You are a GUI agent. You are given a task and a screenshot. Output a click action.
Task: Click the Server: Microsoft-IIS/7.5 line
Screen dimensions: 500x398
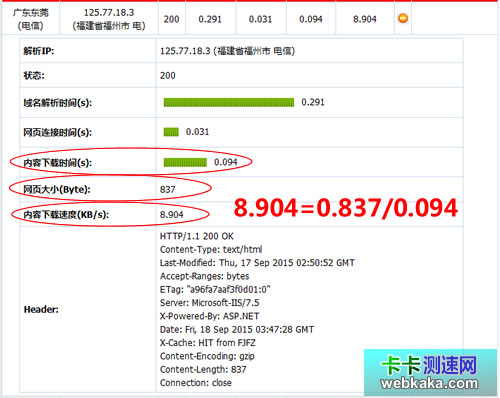(210, 303)
